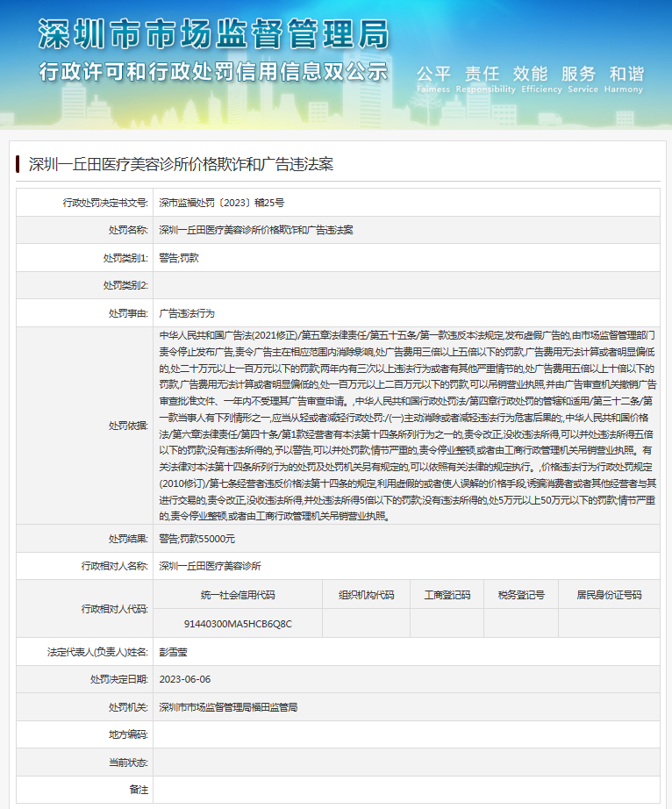
Task: Click the 行政相对人代码 label
Action: coord(115,609)
